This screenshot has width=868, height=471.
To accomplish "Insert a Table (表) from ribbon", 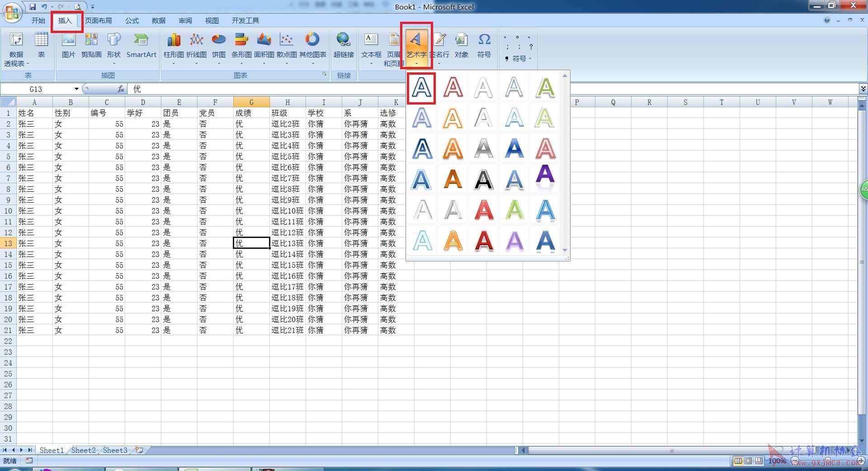I will click(41, 45).
